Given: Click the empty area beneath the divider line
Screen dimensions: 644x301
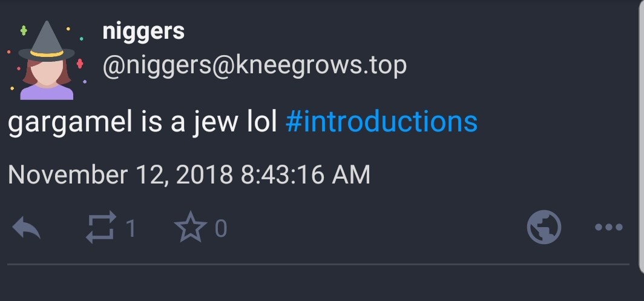Looking at the screenshot, I should (x=318, y=283).
